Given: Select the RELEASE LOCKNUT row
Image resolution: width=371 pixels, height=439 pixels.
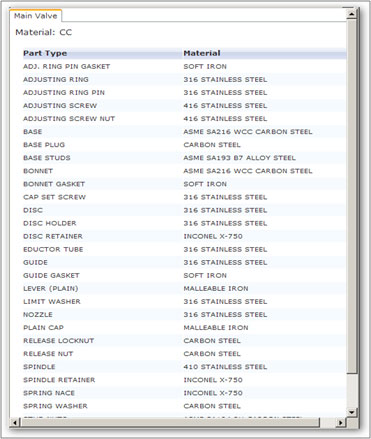Looking at the screenshot, I should point(184,341).
